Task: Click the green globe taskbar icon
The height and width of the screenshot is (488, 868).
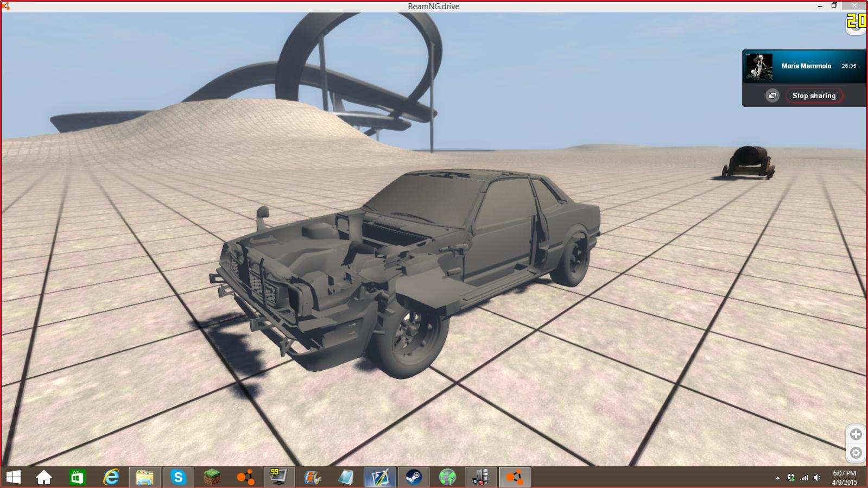Action: (x=447, y=477)
